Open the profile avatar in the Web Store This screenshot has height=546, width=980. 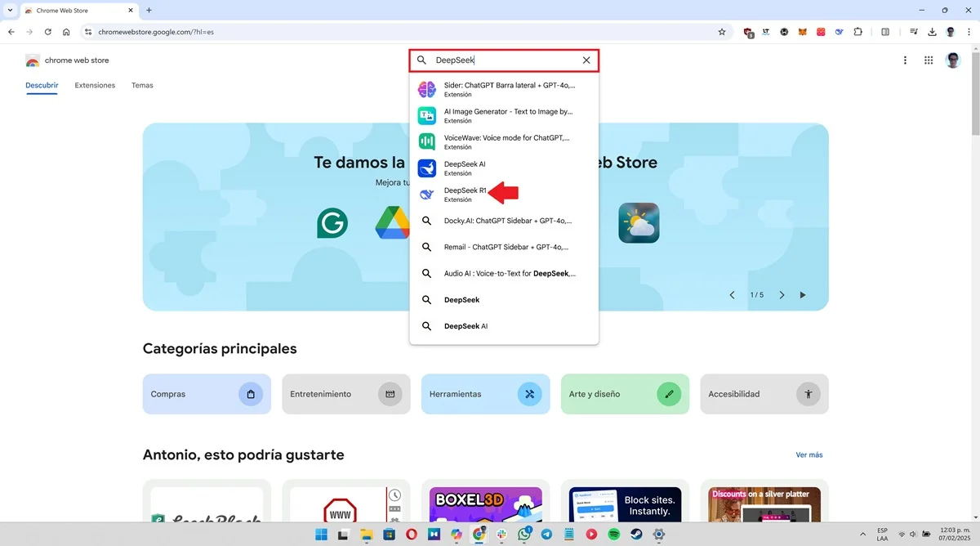pyautogui.click(x=953, y=60)
